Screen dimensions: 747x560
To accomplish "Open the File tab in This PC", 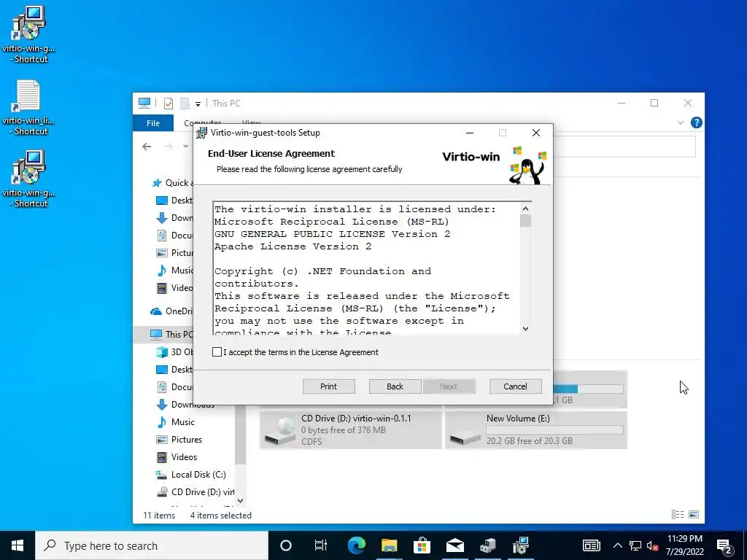I will click(x=153, y=122).
